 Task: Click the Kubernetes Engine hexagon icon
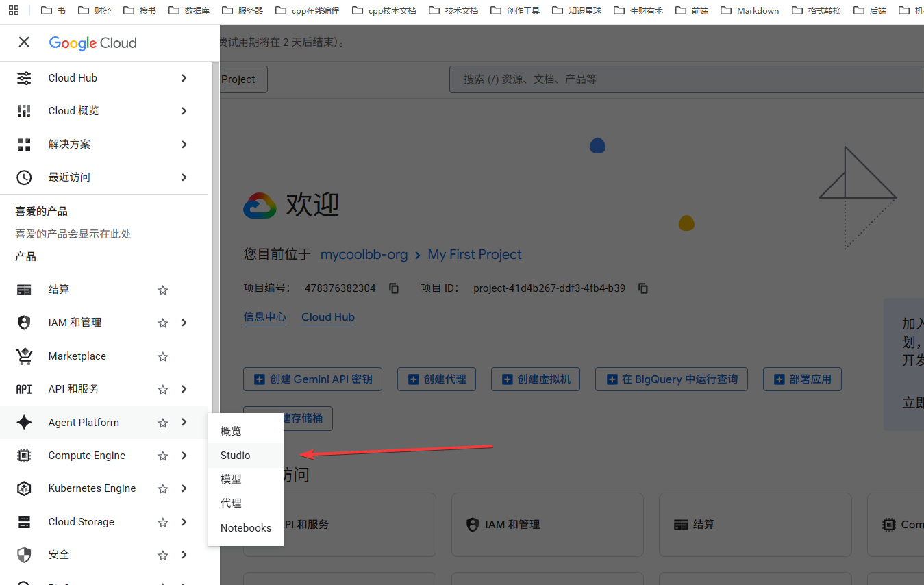click(x=24, y=488)
